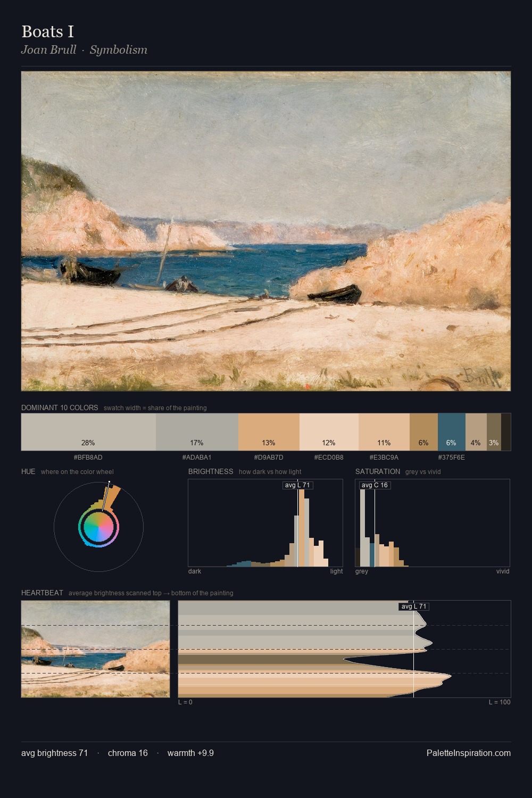Click the brightness histogram chart

pyautogui.click(x=265, y=523)
